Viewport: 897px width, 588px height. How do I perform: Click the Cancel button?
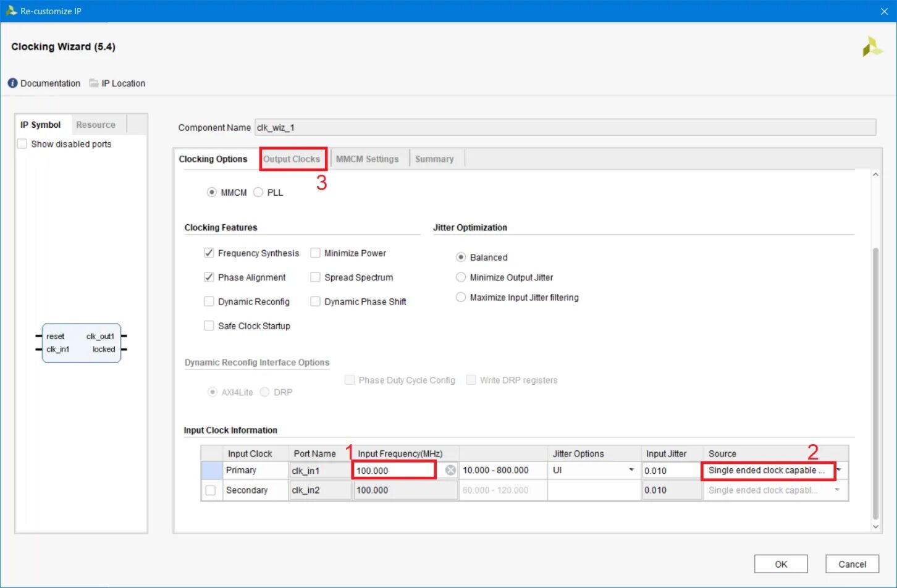tap(852, 564)
